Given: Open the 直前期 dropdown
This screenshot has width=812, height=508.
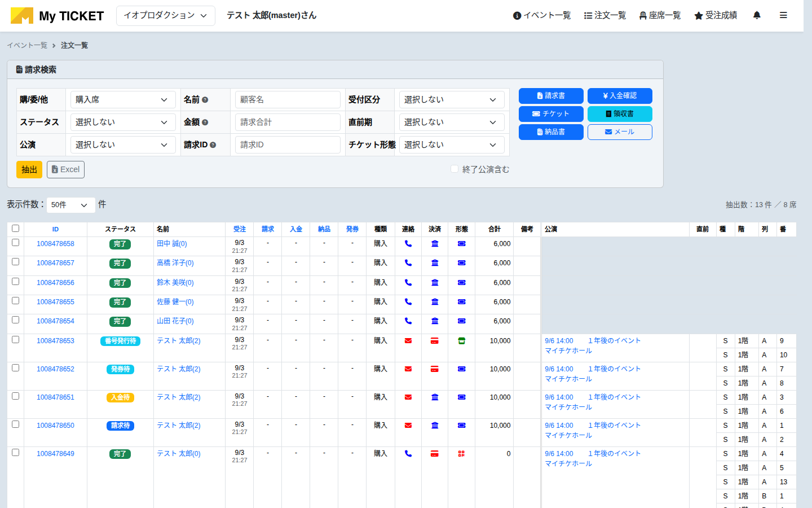Looking at the screenshot, I should pos(452,122).
